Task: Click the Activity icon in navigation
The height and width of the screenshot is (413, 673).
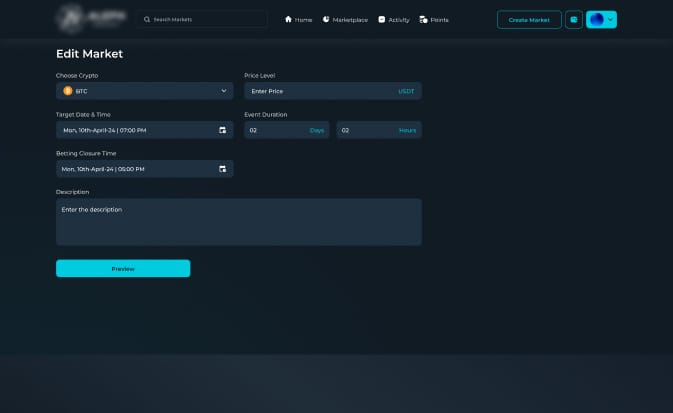Action: pyautogui.click(x=382, y=19)
